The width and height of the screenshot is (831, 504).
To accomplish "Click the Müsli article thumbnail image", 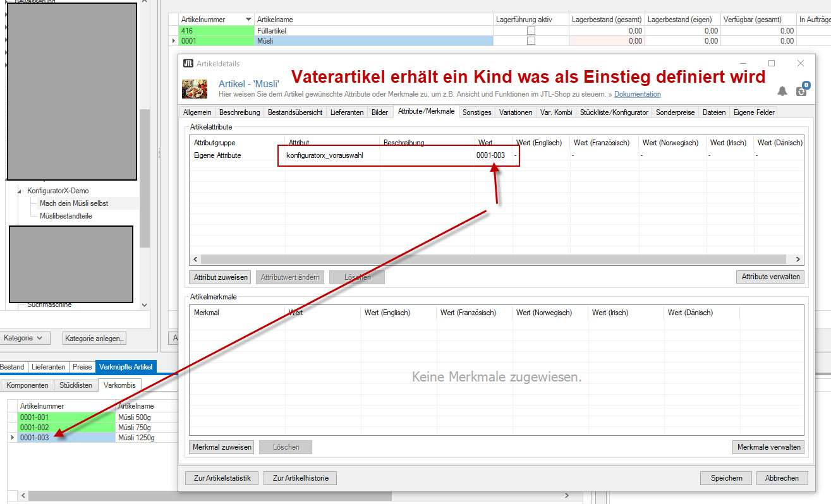I will pos(195,88).
